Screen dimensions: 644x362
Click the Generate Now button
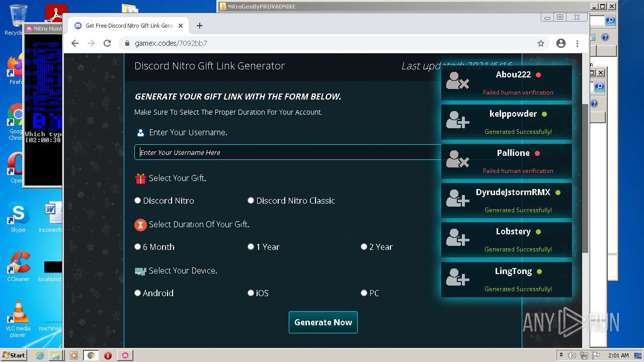pyautogui.click(x=323, y=322)
